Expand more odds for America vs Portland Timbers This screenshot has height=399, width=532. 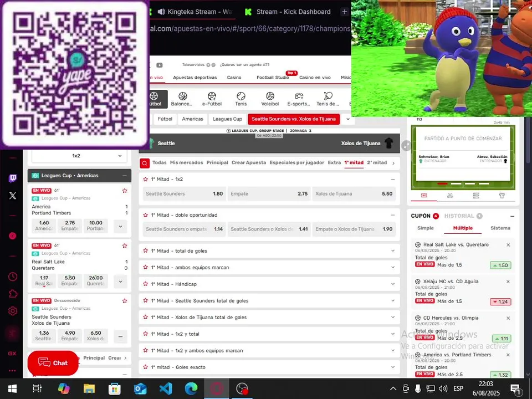[x=120, y=226]
